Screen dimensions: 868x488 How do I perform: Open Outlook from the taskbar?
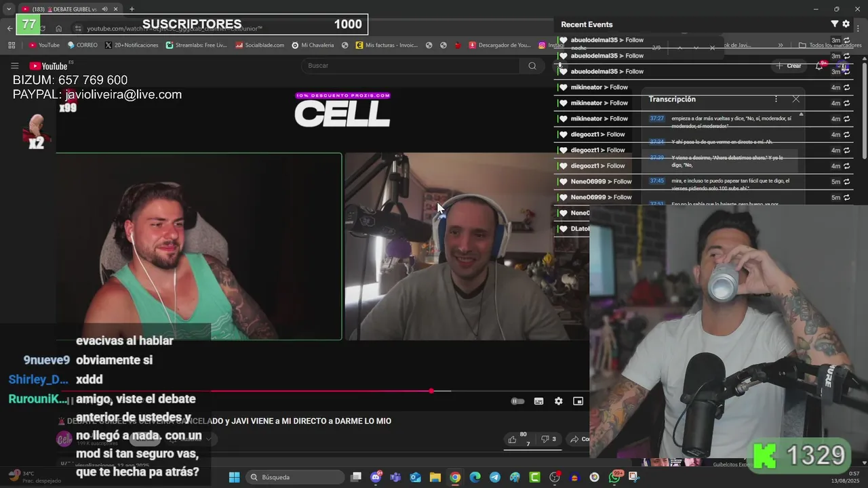415,477
